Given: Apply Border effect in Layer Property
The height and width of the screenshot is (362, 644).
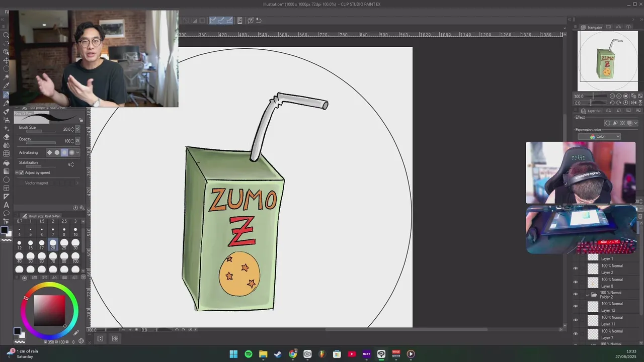Looking at the screenshot, I should click(608, 123).
